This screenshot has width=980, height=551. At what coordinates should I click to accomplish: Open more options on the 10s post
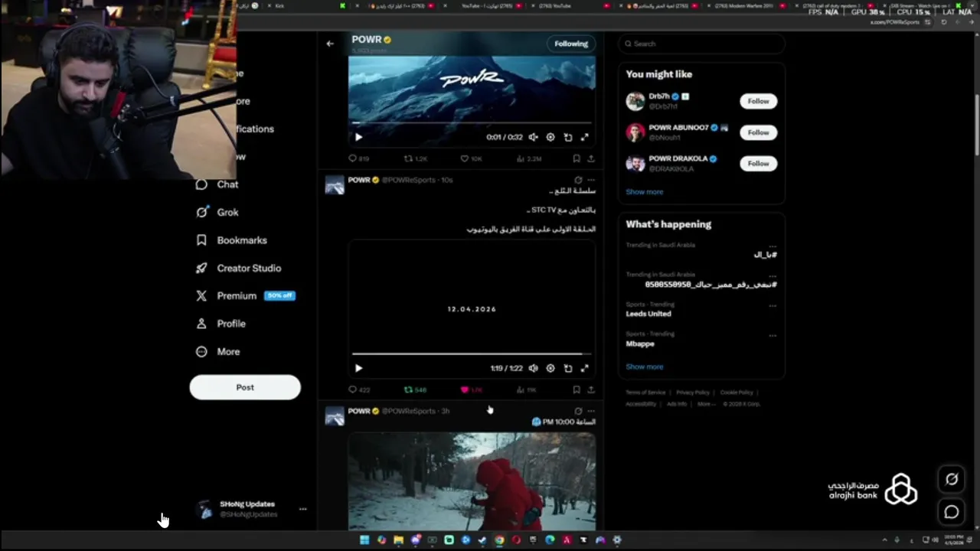[x=590, y=180]
